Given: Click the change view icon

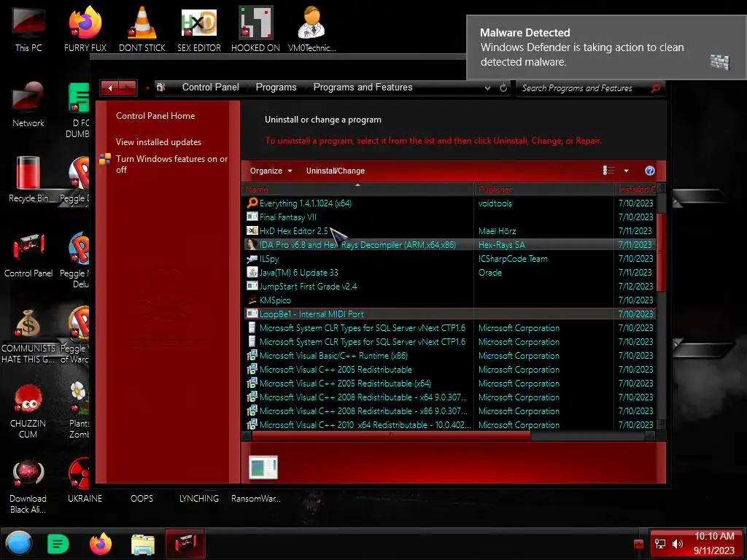Looking at the screenshot, I should click(609, 171).
